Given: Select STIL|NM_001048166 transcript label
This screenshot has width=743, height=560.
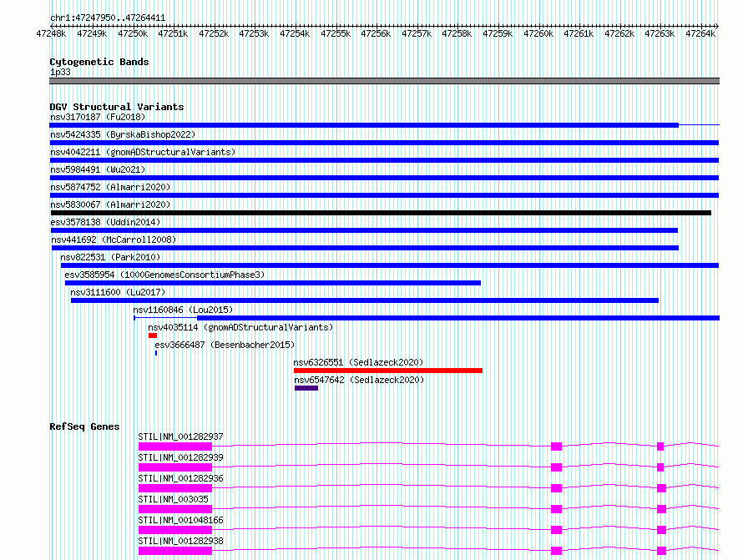Looking at the screenshot, I should pos(180,520).
